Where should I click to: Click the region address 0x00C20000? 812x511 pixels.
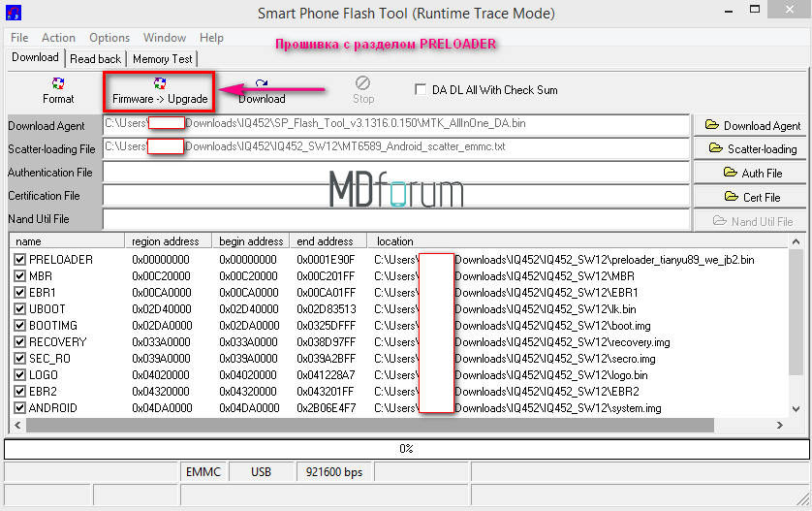(x=161, y=275)
